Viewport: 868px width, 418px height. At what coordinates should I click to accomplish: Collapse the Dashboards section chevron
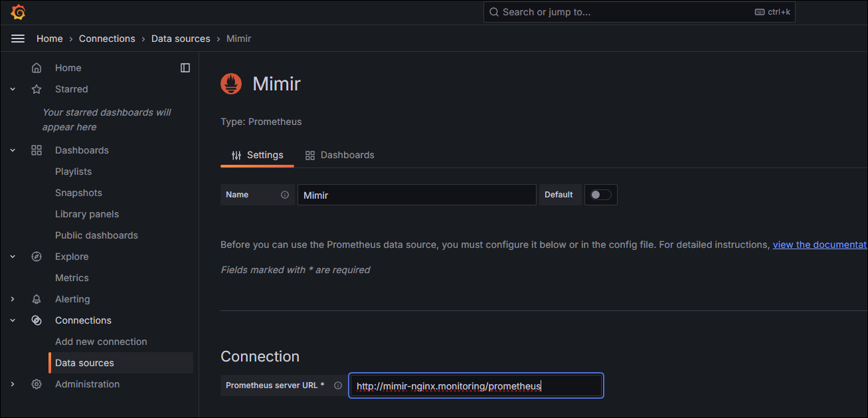13,150
